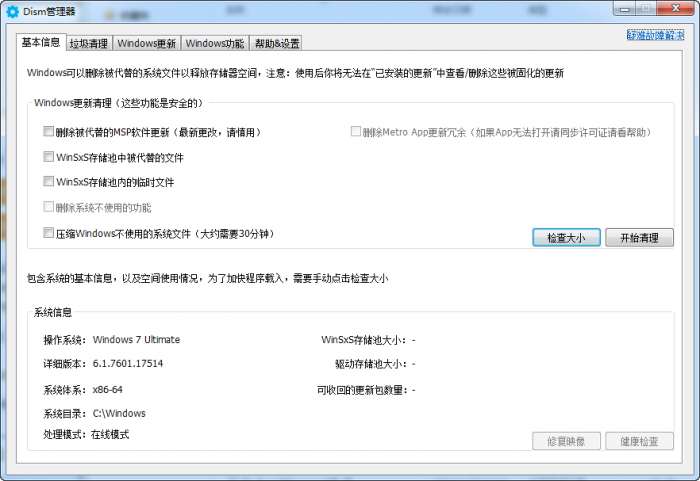Check 压缩Windows不使用的系统文件 option
Image resolution: width=700 pixels, height=481 pixels.
point(48,233)
